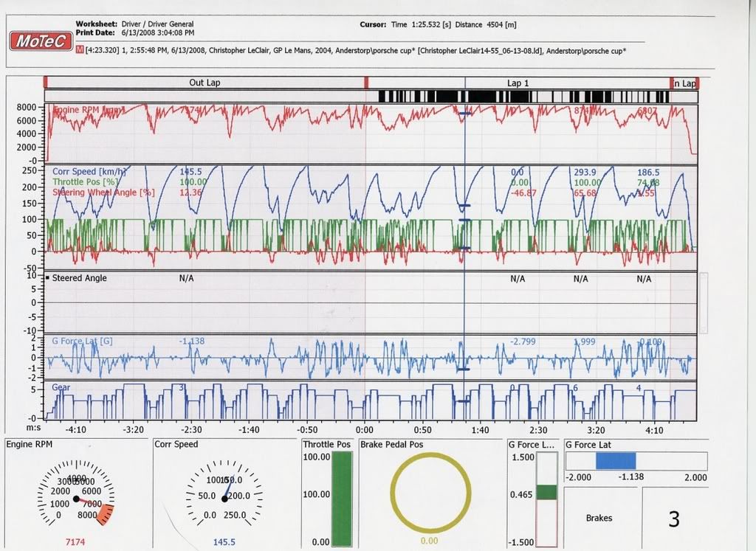Screen dimensions: 756x551
Task: Click the green Throttle Pos bar
Action: coord(343,498)
